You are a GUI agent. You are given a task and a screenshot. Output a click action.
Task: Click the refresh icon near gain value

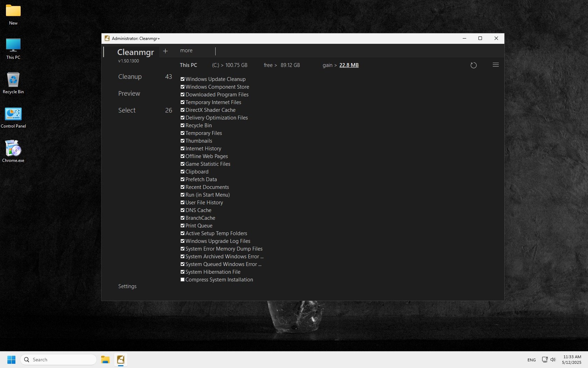(x=473, y=65)
